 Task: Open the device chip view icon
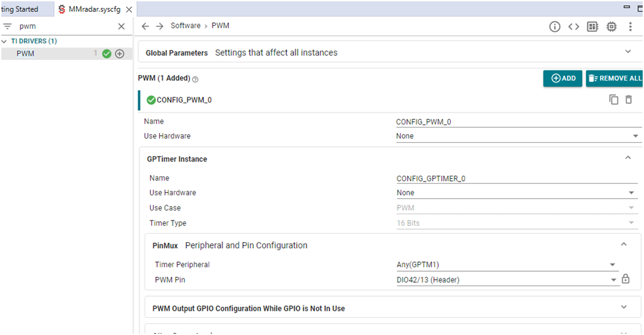pos(612,26)
